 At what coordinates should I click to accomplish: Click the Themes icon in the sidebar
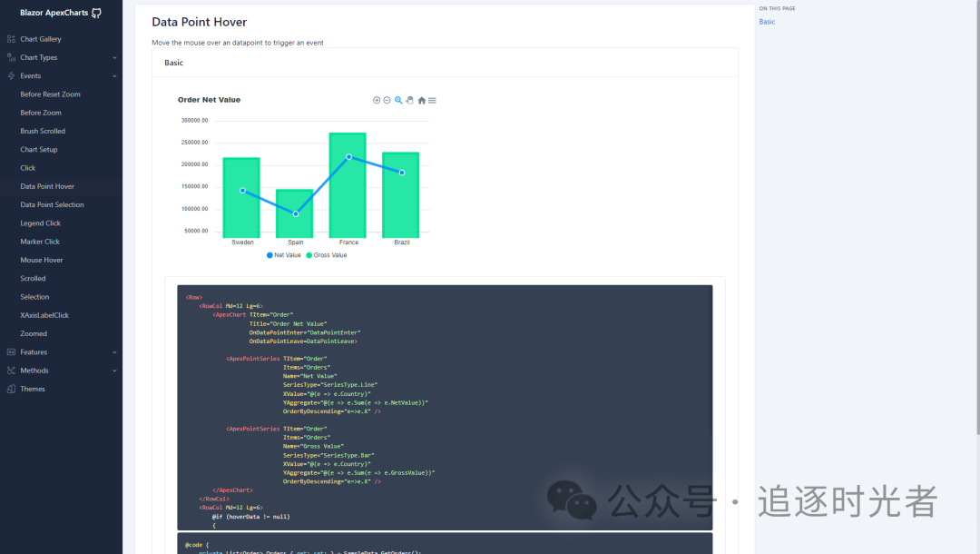pyautogui.click(x=11, y=389)
